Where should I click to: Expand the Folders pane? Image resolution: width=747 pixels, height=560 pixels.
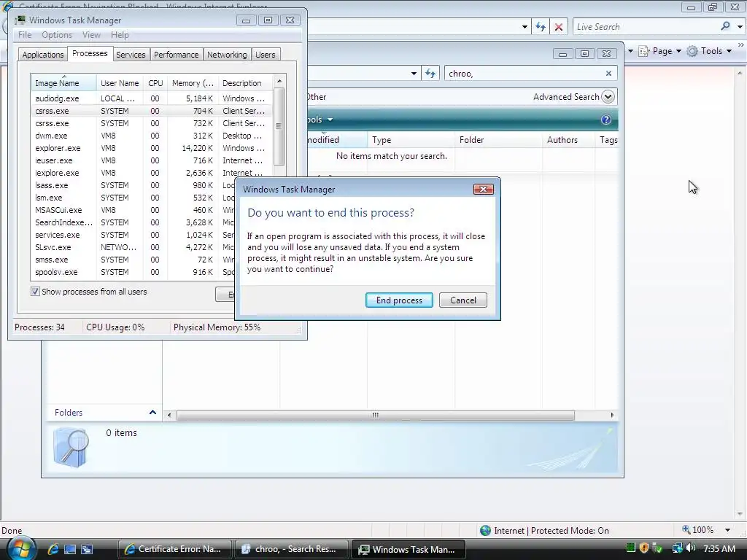[152, 413]
